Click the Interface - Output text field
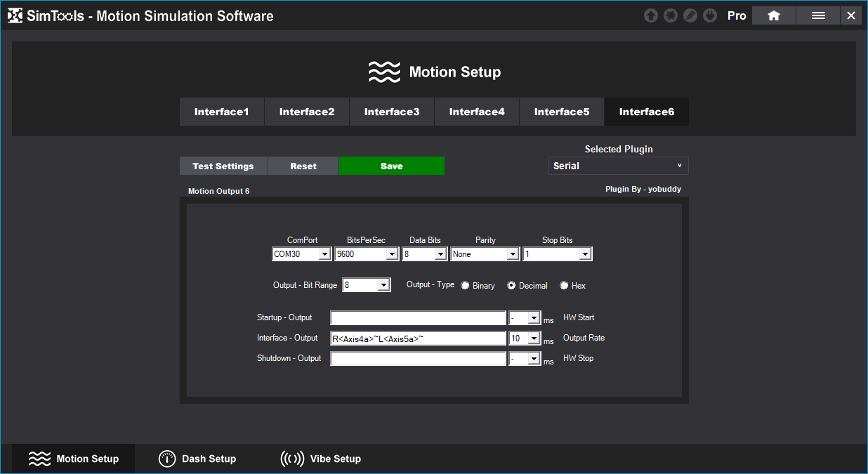Viewport: 868px width, 474px height. (x=419, y=338)
